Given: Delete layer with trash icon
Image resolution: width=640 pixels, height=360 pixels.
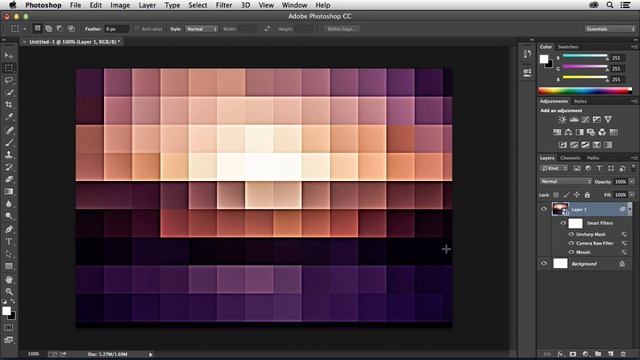Looking at the screenshot, I should [623, 354].
